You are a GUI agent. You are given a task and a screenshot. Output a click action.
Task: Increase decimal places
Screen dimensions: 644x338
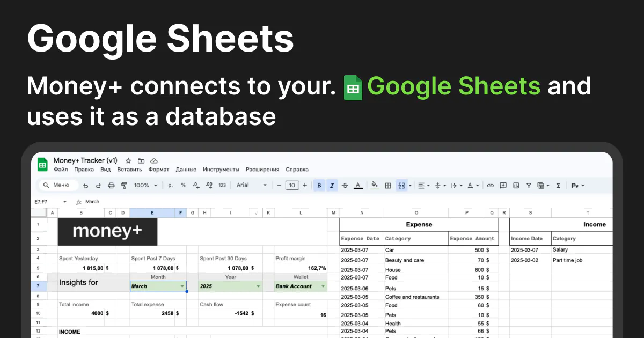(209, 185)
